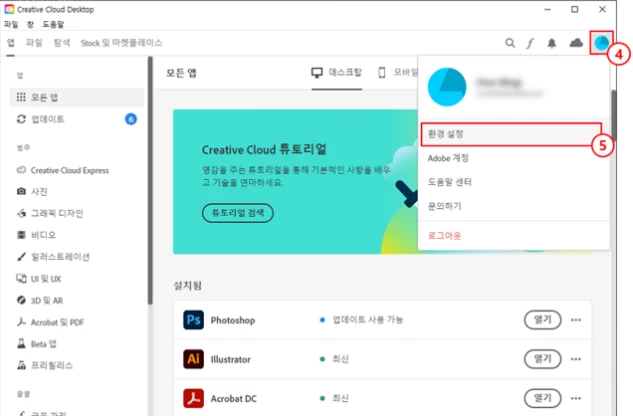This screenshot has height=416, width=633.
Task: Click the 튜토리얼 검색 button
Action: coord(238,213)
